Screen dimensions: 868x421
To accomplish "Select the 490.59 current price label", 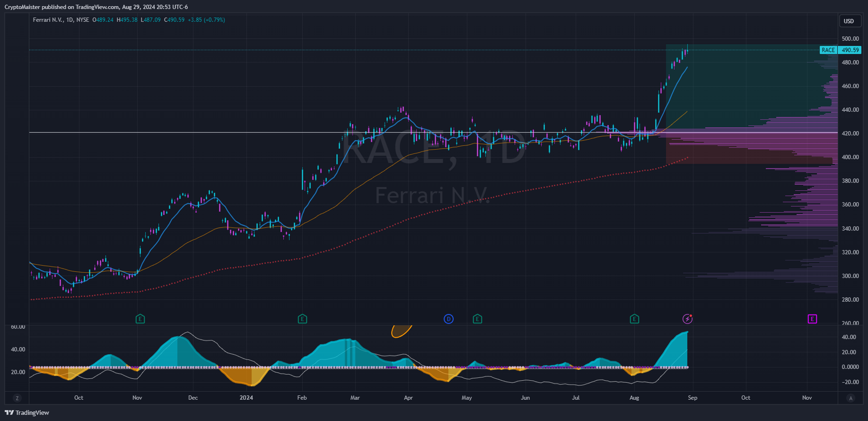I will (850, 50).
